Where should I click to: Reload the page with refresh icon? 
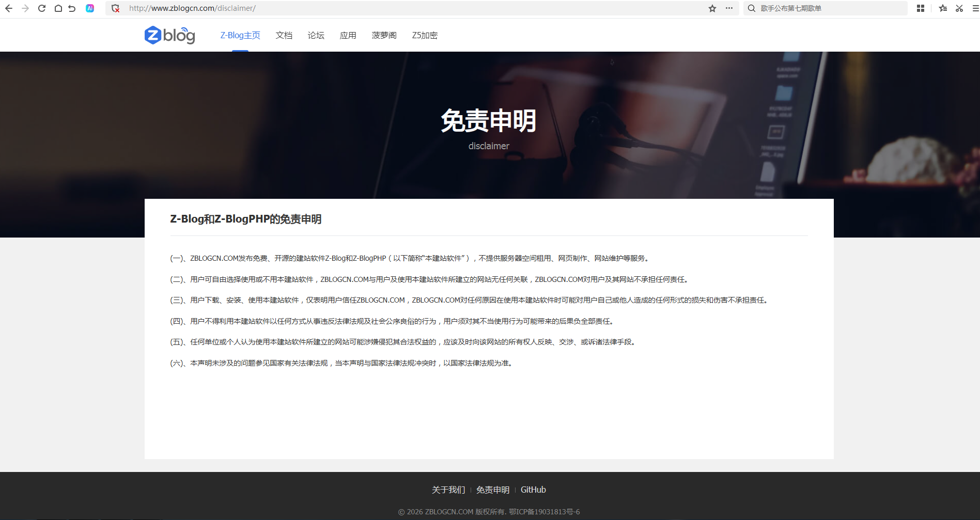point(42,8)
